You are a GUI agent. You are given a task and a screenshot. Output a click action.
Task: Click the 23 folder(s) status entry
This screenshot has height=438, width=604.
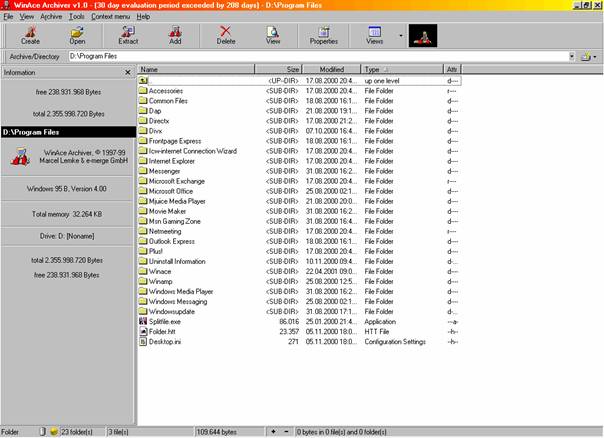point(77,432)
